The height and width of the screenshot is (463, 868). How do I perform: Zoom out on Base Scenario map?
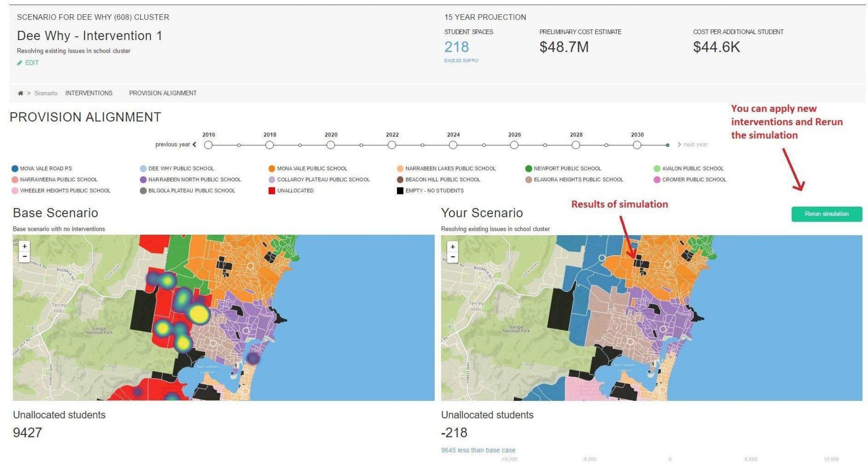pos(24,257)
